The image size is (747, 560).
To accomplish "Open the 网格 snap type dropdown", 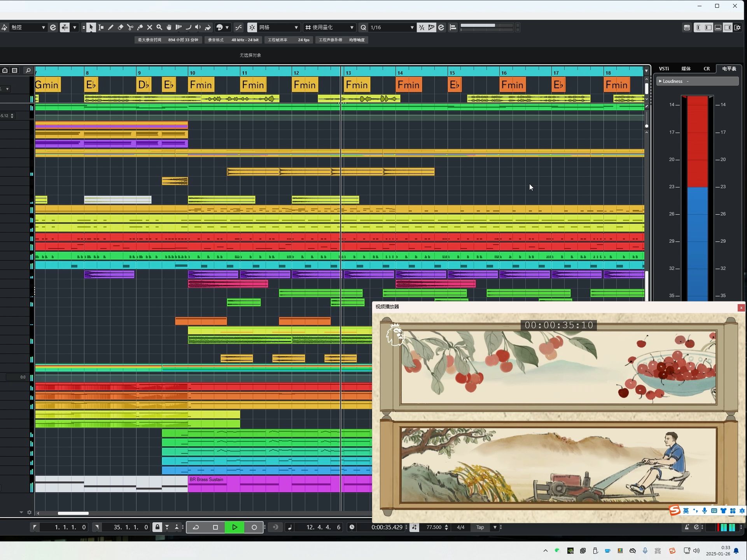I will 278,27.
